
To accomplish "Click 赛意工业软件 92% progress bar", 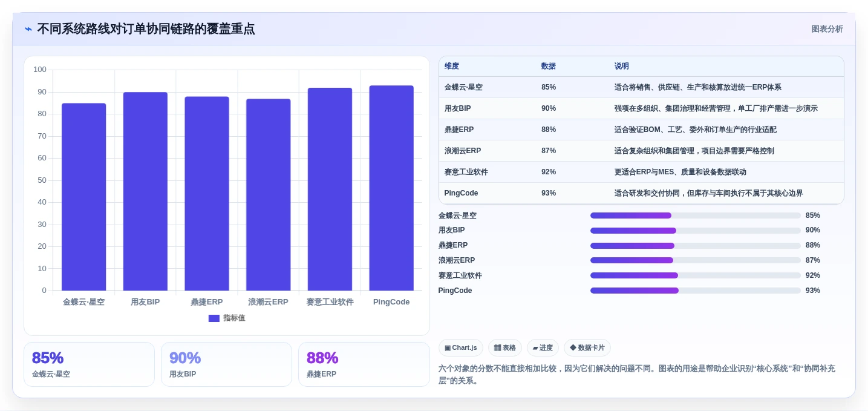I will [x=696, y=275].
